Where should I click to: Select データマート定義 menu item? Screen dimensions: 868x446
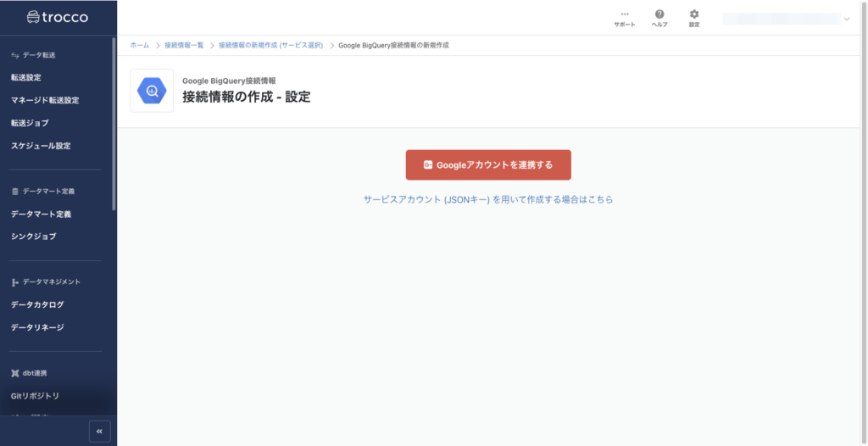click(x=41, y=214)
